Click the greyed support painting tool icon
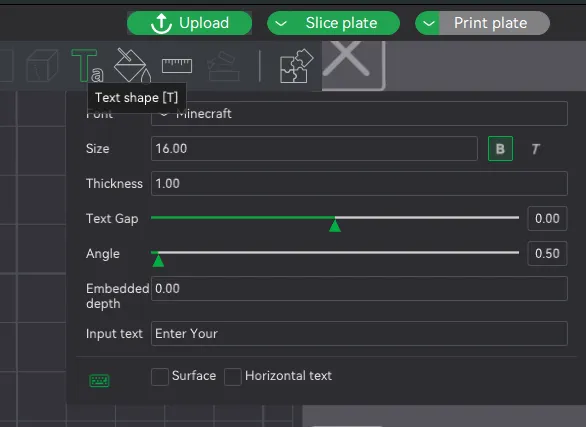 [223, 66]
